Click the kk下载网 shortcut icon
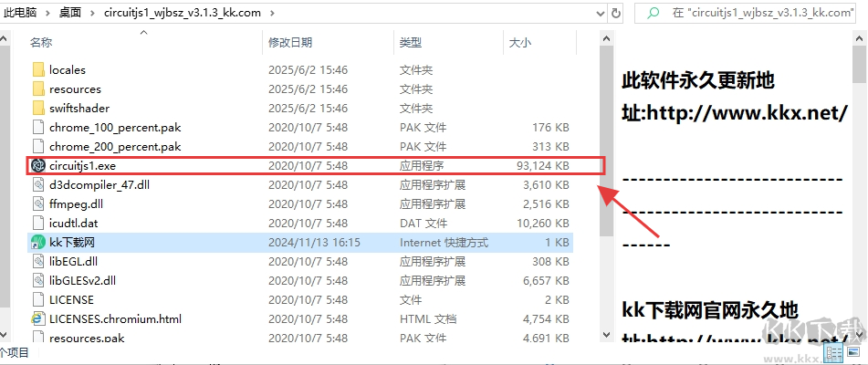Screen dimensions: 868x365 click(x=38, y=242)
